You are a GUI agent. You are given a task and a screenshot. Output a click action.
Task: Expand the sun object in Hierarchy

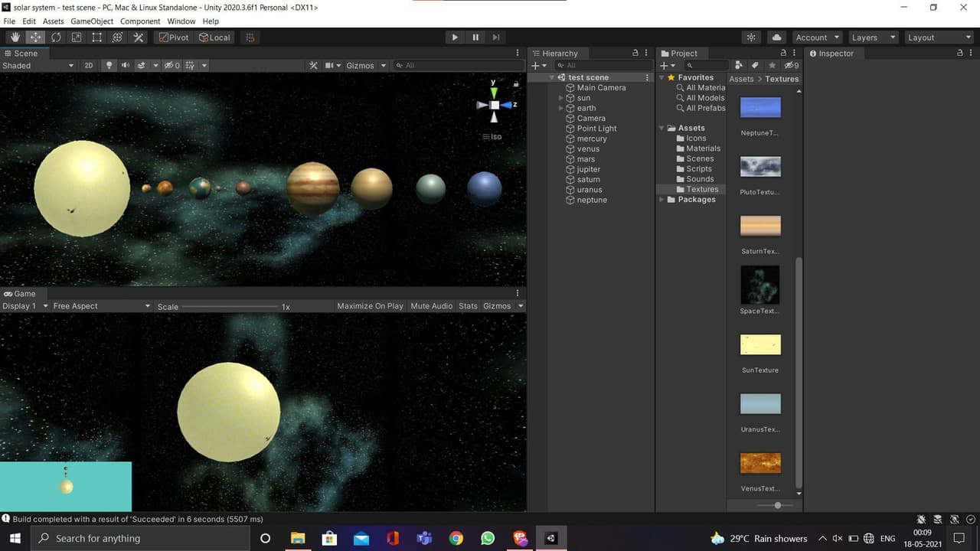[x=561, y=98]
